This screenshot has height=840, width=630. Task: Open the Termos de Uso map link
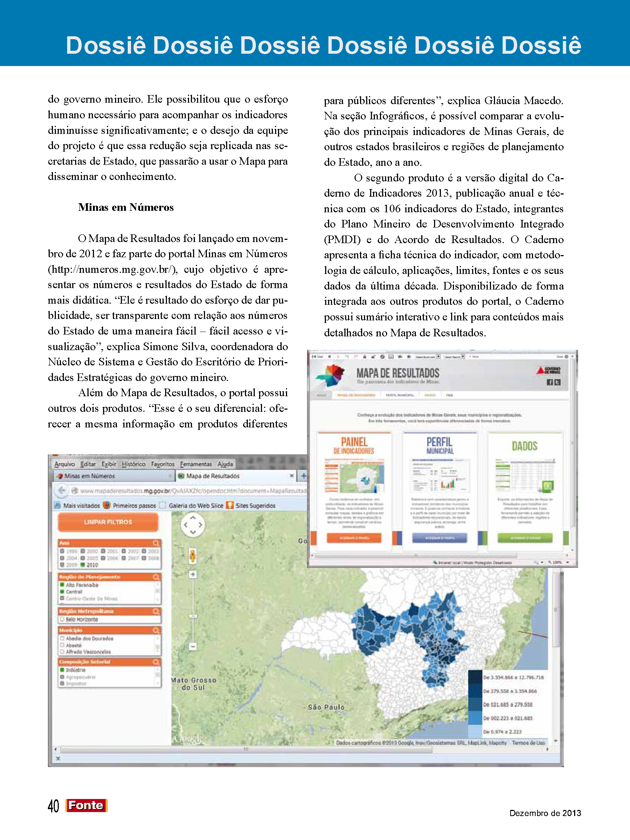pyautogui.click(x=528, y=742)
